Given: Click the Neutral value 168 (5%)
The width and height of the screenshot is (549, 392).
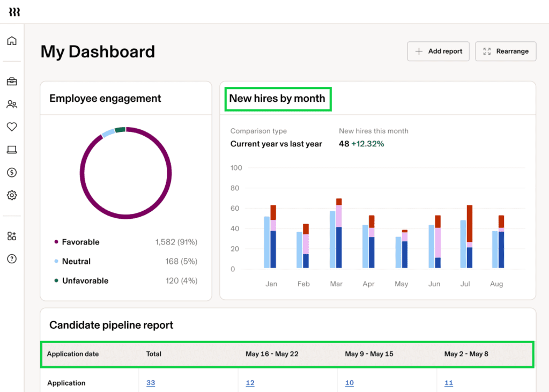Looking at the screenshot, I should coord(181,261).
